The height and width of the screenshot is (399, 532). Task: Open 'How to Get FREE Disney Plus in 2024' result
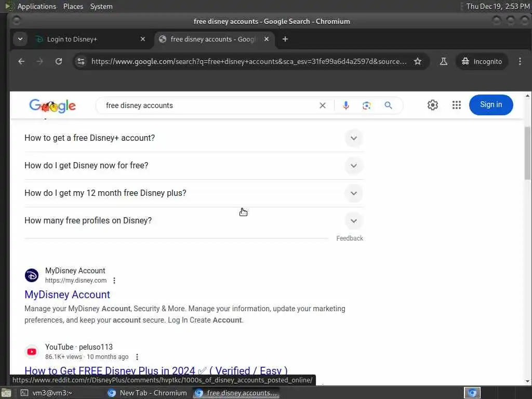(x=156, y=370)
